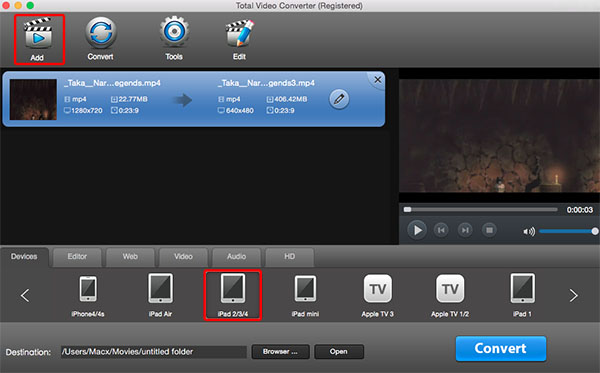600x373 pixels.
Task: Click the Browser... button
Action: pos(280,352)
